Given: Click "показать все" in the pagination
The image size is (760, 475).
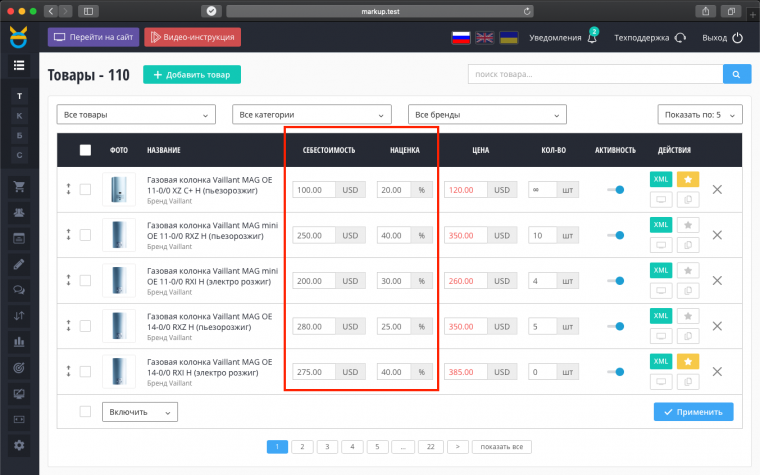Looking at the screenshot, I should [x=503, y=446].
